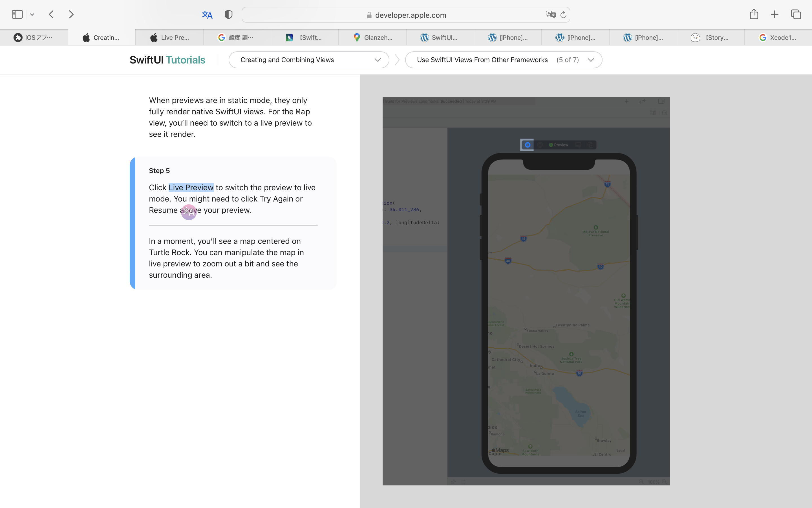Image resolution: width=812 pixels, height=508 pixels.
Task: Switch to the 【Swift... tab
Action: pos(305,38)
